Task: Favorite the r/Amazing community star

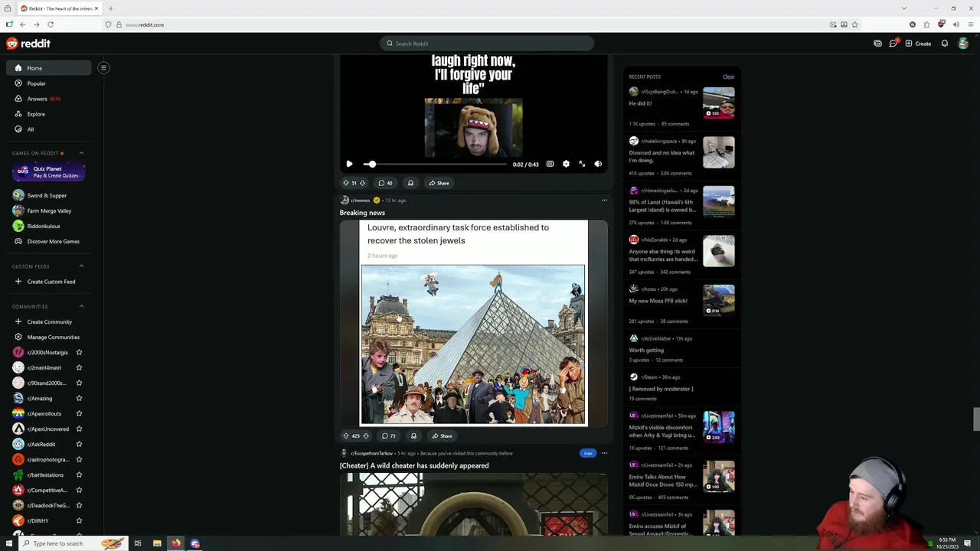Action: (79, 398)
